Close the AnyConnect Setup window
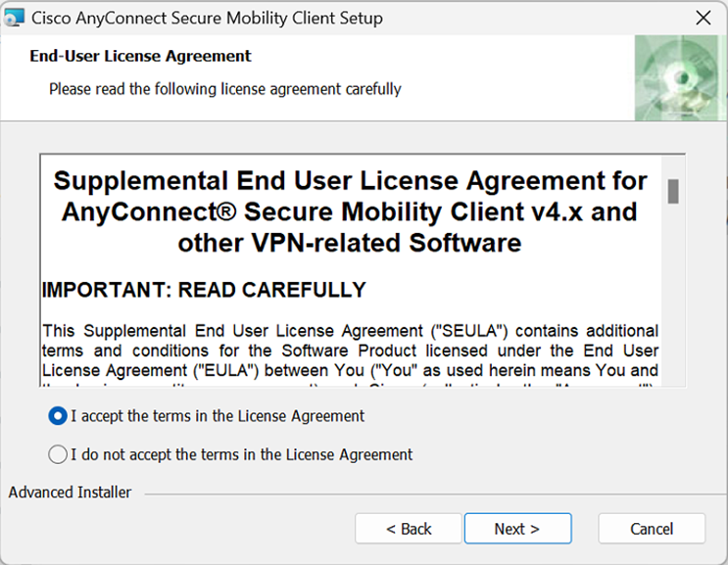Image resolution: width=728 pixels, height=565 pixels. (703, 18)
